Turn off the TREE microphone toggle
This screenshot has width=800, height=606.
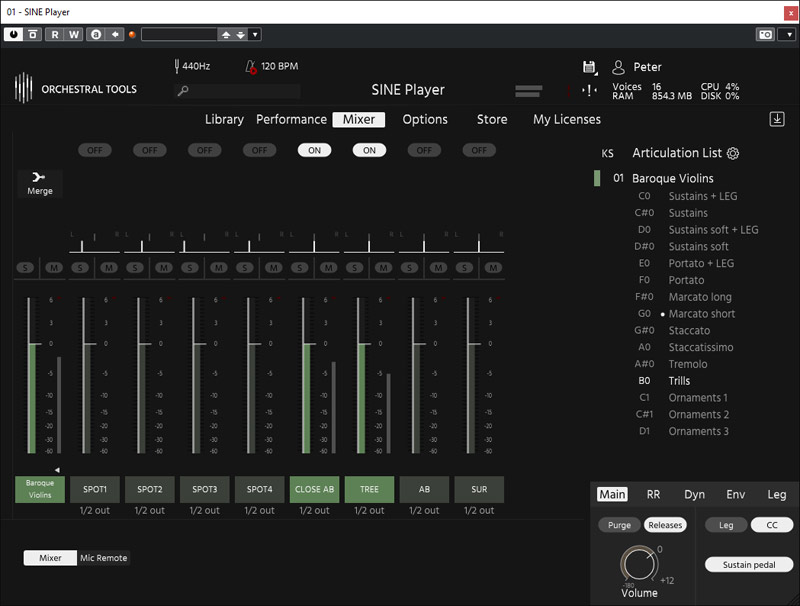tap(369, 150)
